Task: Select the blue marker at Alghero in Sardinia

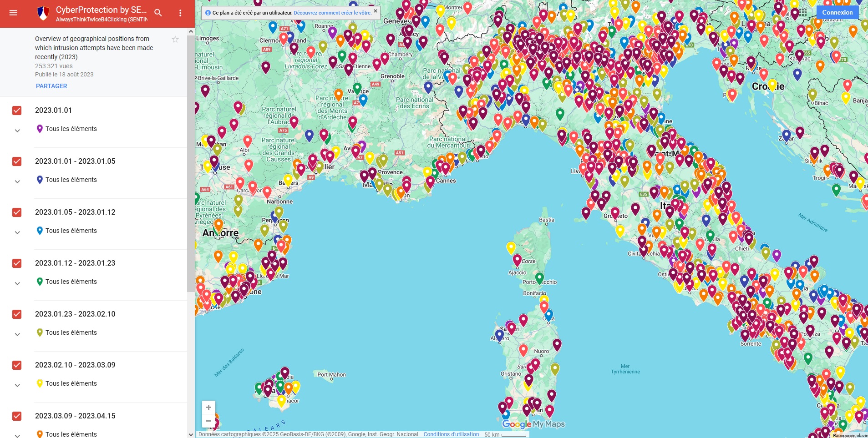Action: coord(499,336)
